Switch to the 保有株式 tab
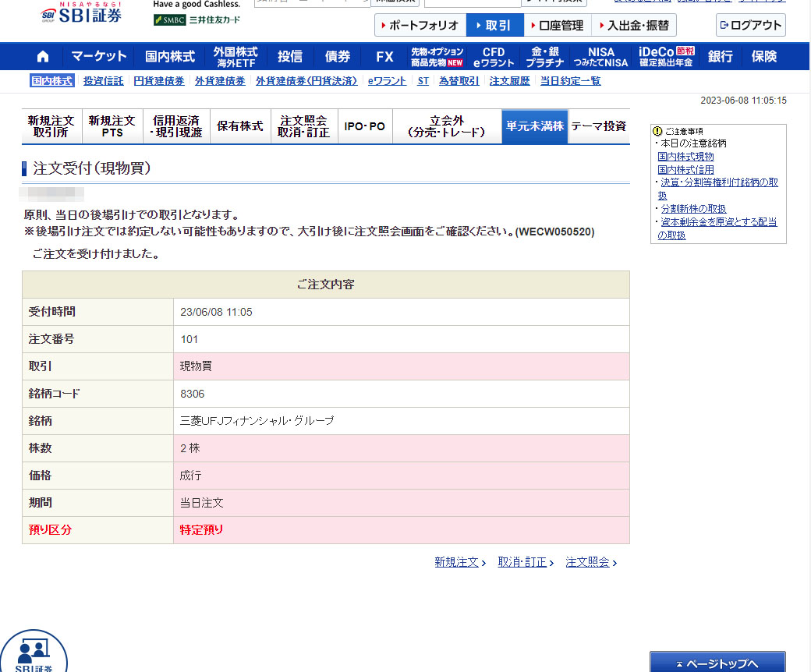 coord(240,126)
